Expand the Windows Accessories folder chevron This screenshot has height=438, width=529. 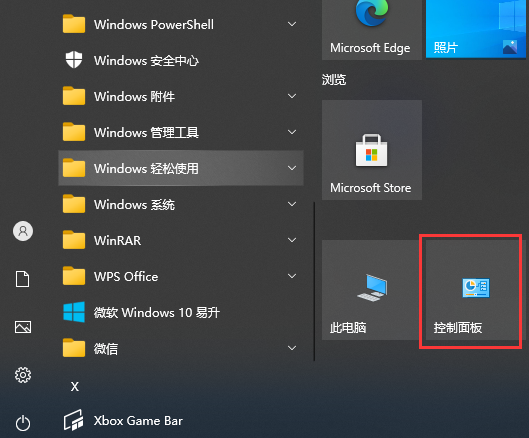[292, 97]
